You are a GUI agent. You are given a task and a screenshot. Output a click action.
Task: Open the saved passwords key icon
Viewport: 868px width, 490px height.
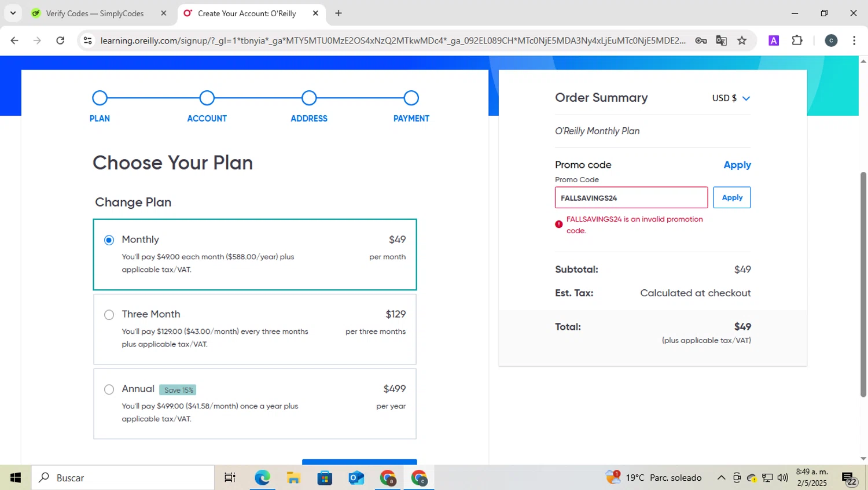tap(701, 40)
